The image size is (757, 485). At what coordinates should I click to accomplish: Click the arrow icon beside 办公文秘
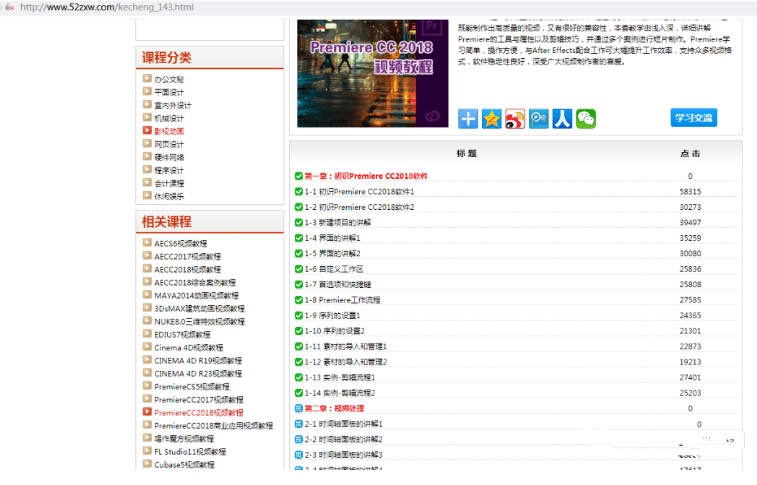pos(147,78)
